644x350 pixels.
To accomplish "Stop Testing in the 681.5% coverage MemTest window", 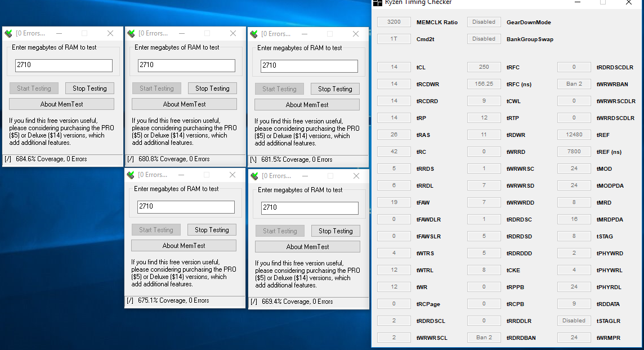I will click(x=335, y=89).
